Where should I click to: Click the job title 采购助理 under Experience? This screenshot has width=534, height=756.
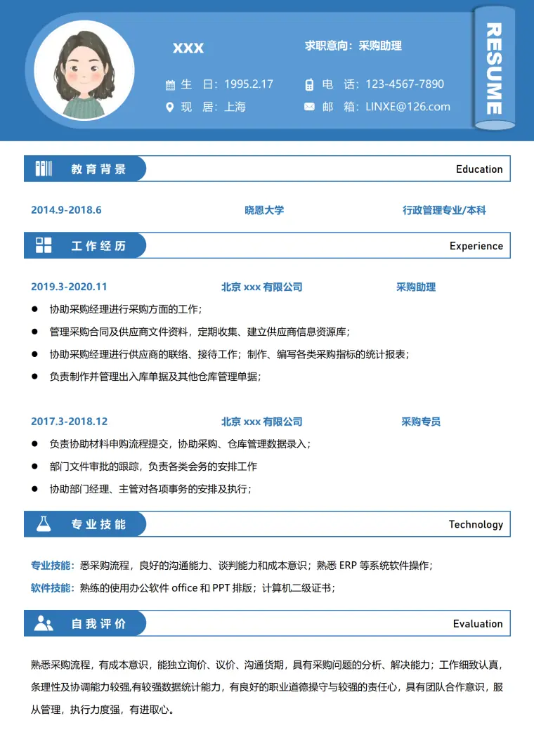coord(416,287)
